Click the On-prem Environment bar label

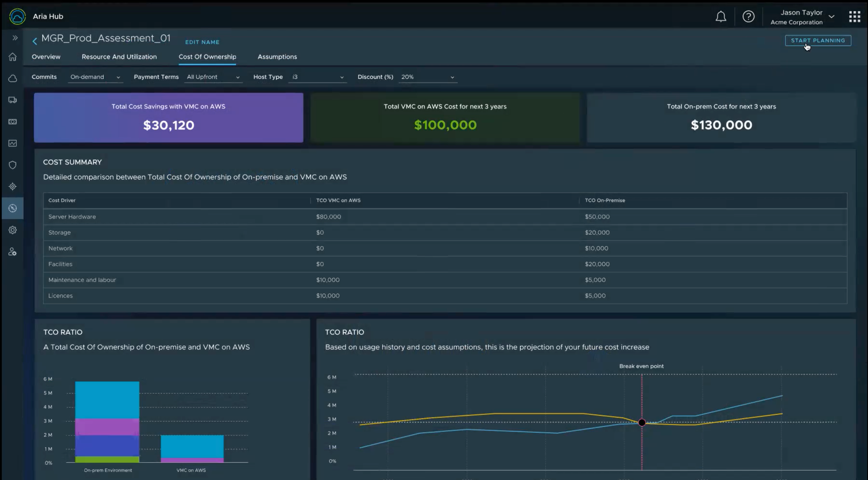(108, 470)
